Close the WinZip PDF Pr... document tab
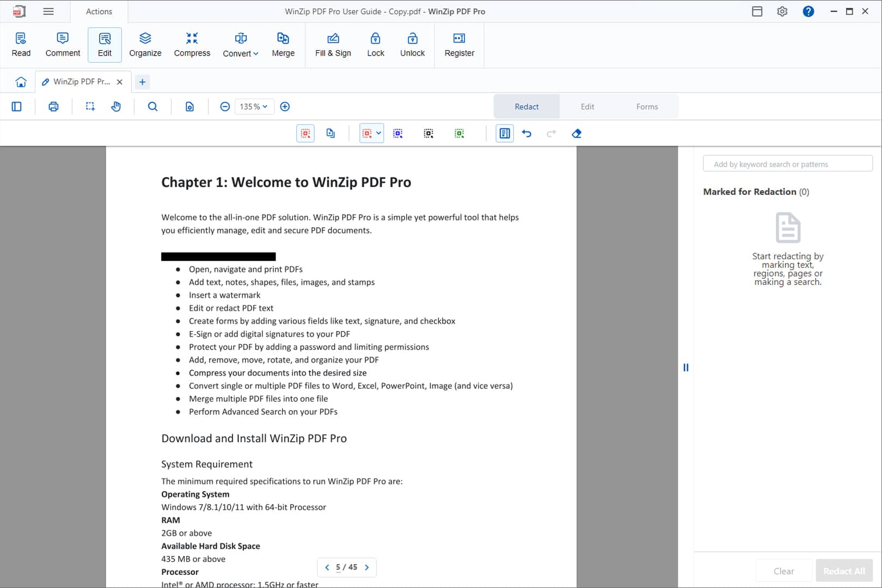 pyautogui.click(x=120, y=82)
